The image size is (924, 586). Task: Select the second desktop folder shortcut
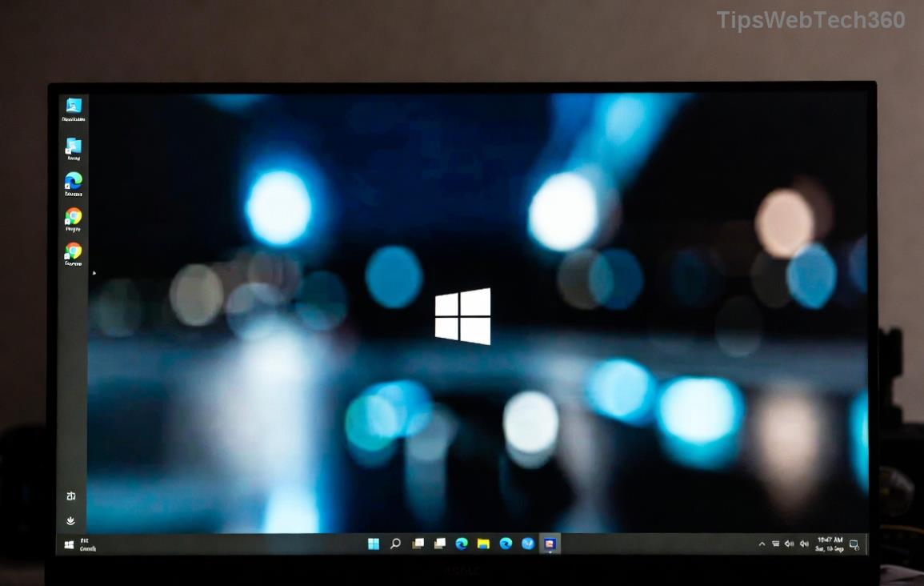pyautogui.click(x=74, y=146)
